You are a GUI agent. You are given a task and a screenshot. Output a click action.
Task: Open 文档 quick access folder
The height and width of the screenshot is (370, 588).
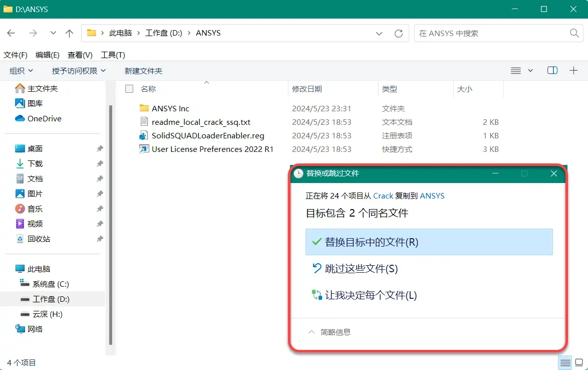pos(29,178)
